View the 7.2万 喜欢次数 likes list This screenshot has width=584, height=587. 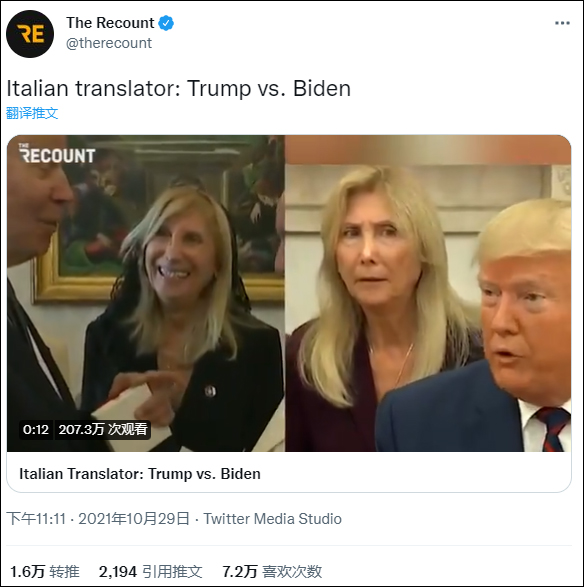(x=272, y=572)
